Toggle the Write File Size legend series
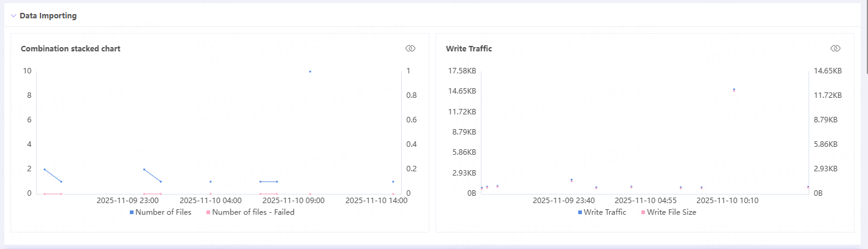 coord(671,212)
